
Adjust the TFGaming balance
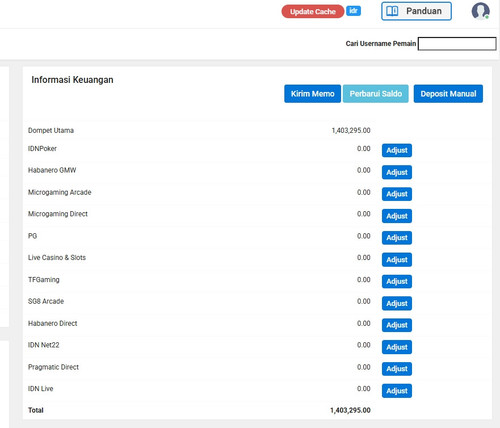(397, 281)
